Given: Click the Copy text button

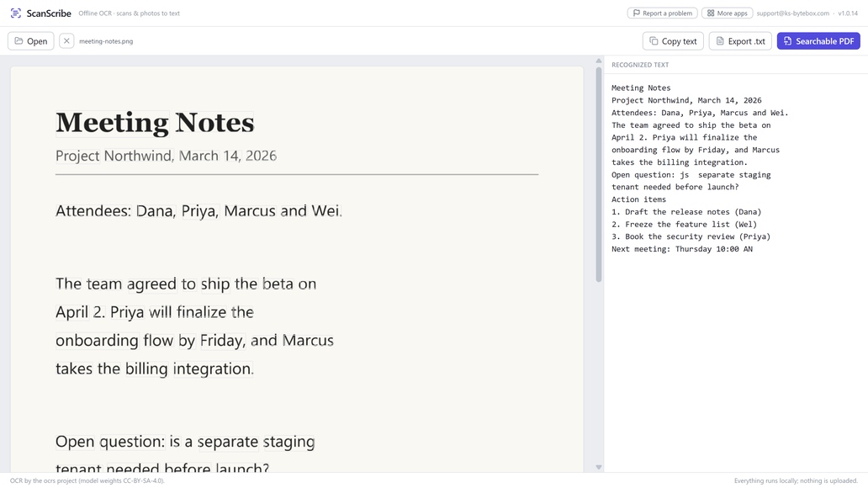Looking at the screenshot, I should 673,41.
